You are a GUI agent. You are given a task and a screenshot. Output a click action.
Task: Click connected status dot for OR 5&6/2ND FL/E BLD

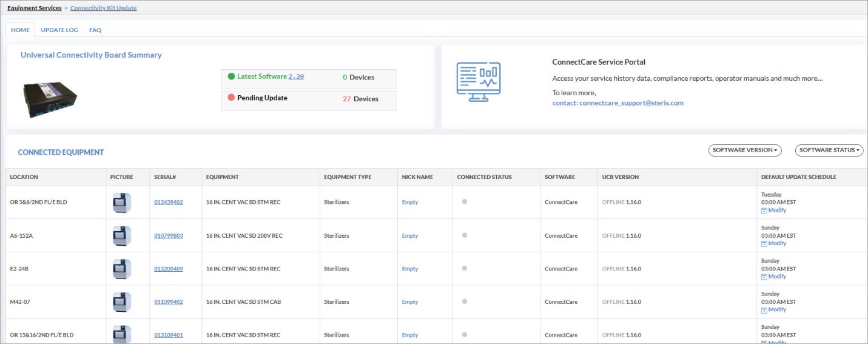(x=465, y=201)
